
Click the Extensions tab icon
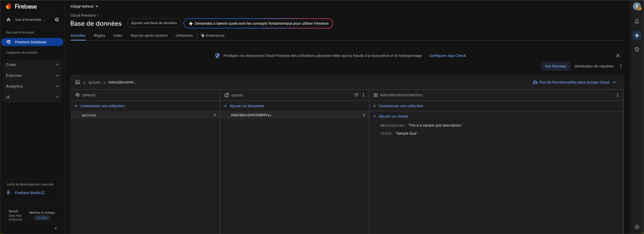pos(203,36)
